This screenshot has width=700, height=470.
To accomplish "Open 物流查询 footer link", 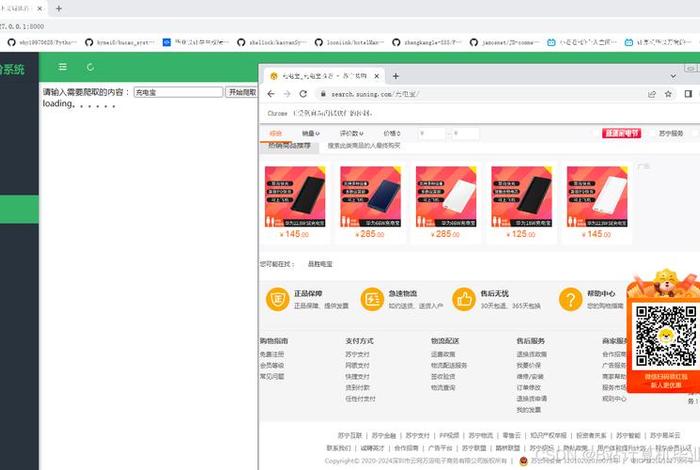I will [443, 388].
